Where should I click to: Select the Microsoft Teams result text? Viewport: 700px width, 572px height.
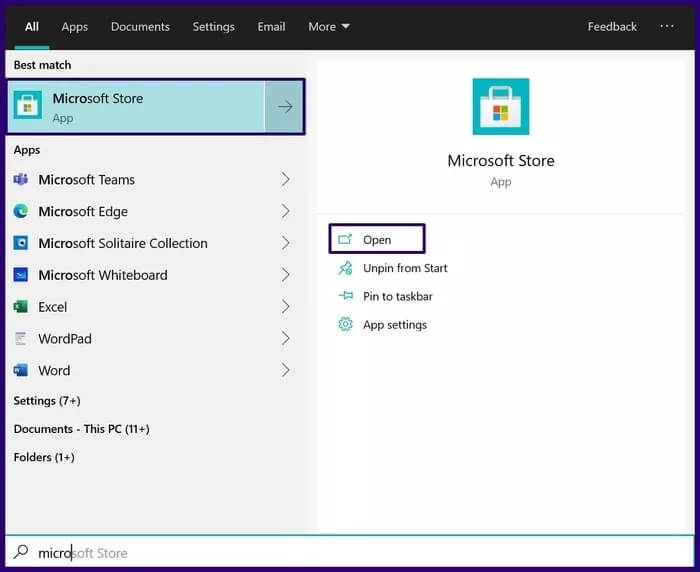point(87,180)
